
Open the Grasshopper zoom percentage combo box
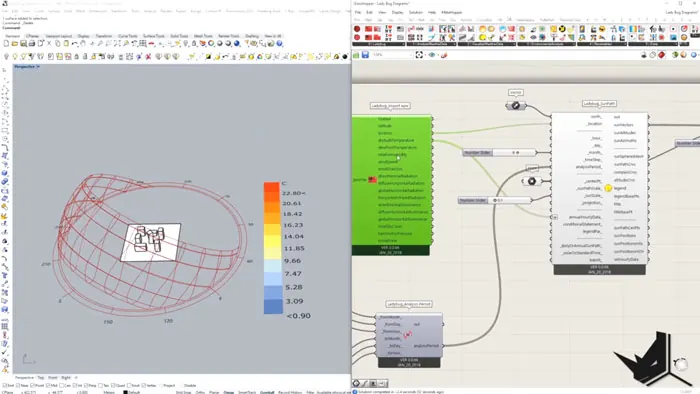point(393,55)
